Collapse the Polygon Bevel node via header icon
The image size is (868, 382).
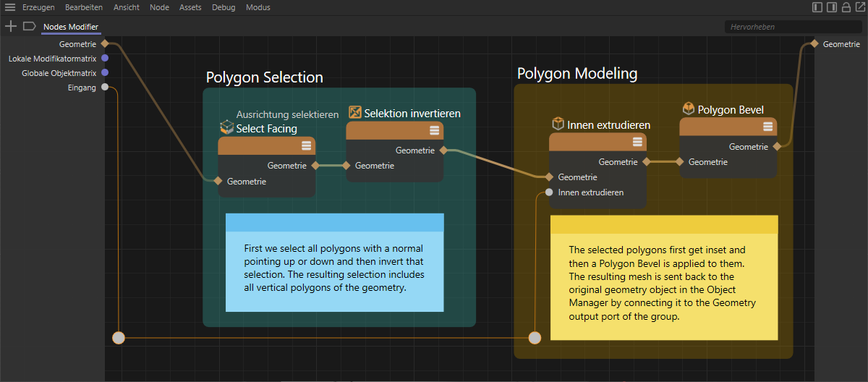[x=767, y=127]
